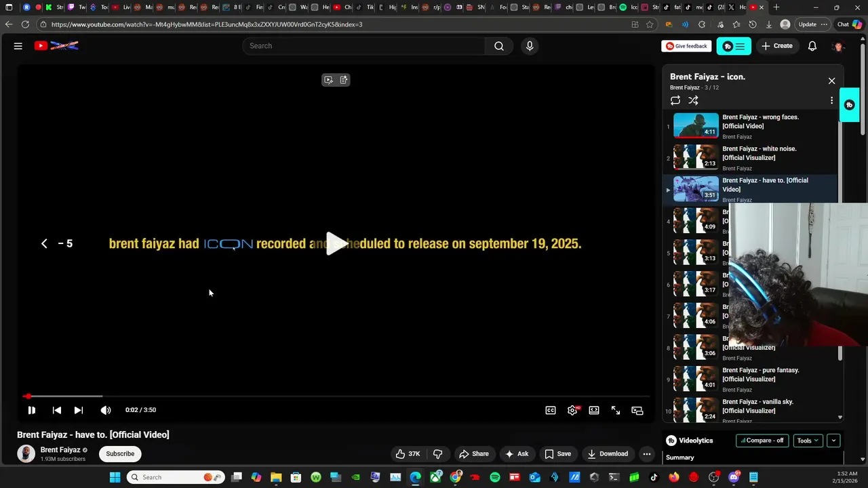Open player settings gear
Viewport: 868px width, 488px height.
[573, 410]
